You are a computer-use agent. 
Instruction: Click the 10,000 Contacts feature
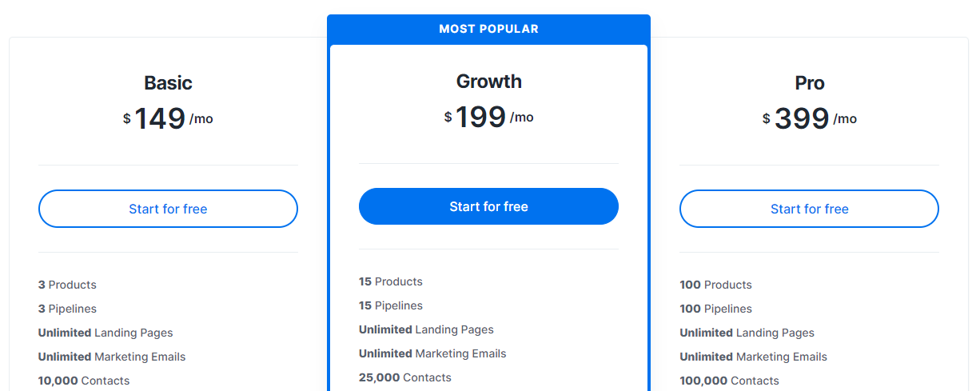point(84,381)
